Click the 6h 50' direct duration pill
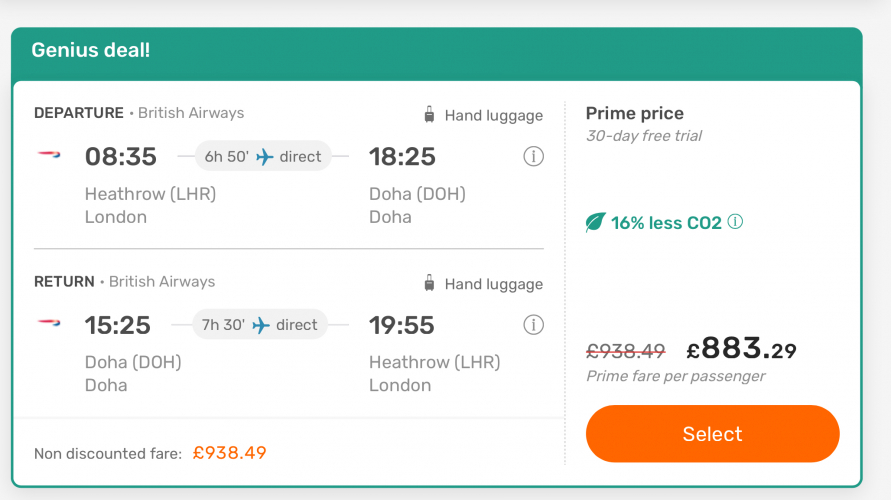Screen dimensions: 891x500 263,156
